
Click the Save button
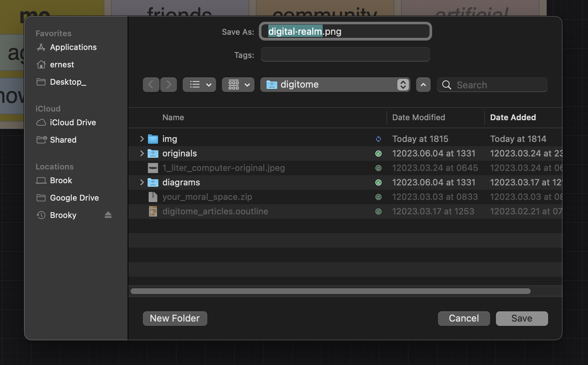(522, 318)
